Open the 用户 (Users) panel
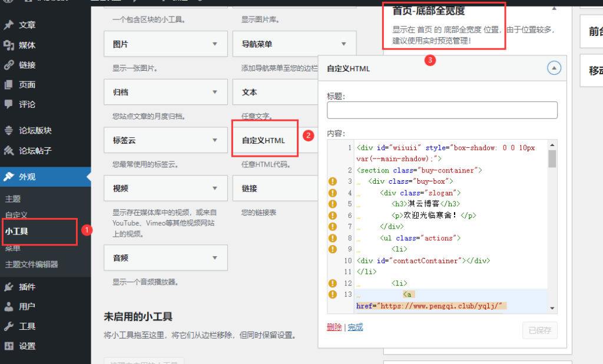603x364 pixels. 24,306
